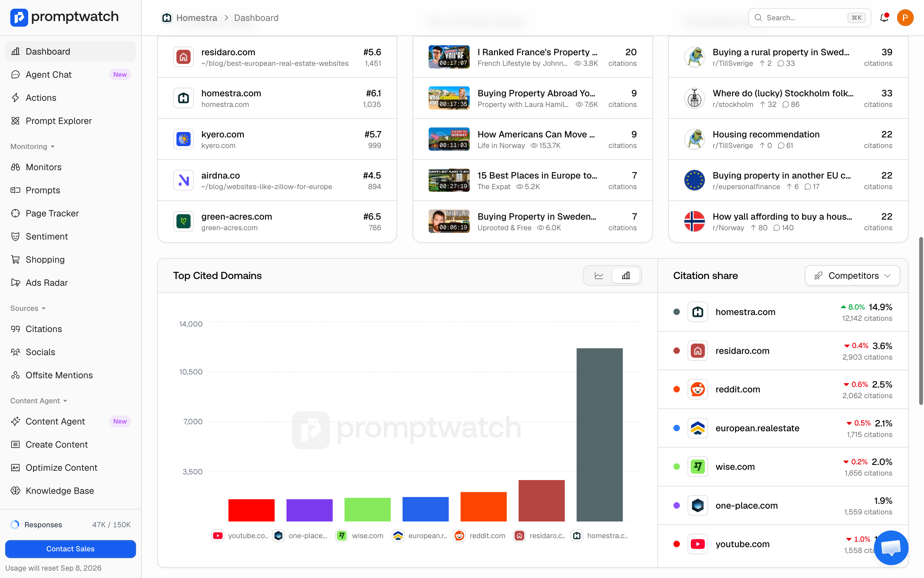This screenshot has height=578, width=924.
Task: Click the Contact Sales button
Action: (x=70, y=548)
